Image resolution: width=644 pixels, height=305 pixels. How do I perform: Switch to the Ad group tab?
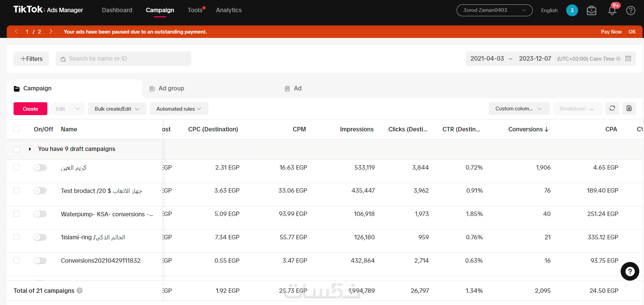pos(171,88)
